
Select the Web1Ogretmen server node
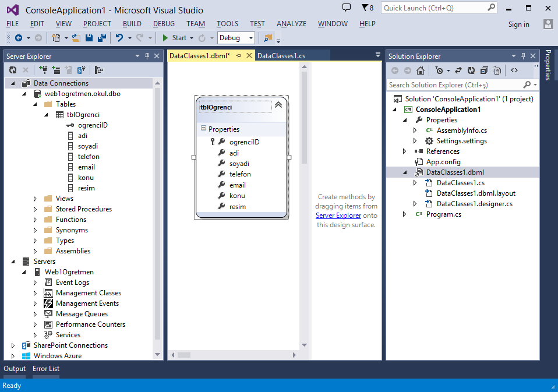pyautogui.click(x=69, y=272)
